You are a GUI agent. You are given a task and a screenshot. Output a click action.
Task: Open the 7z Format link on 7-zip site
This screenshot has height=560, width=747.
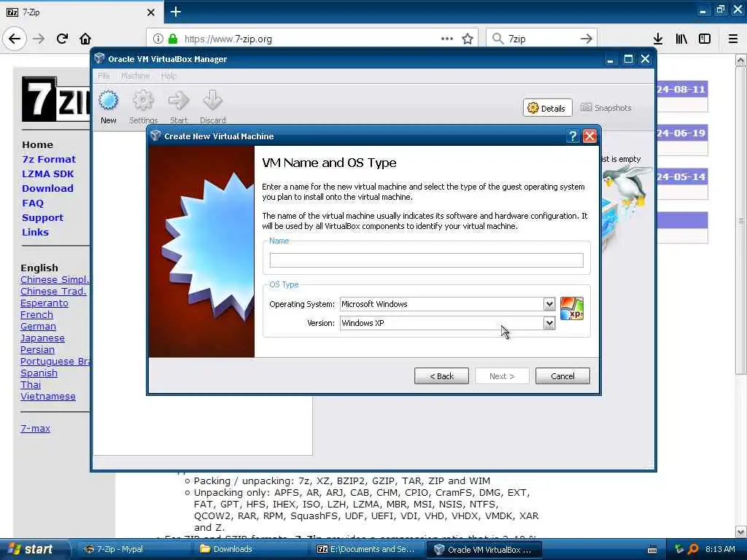click(49, 159)
